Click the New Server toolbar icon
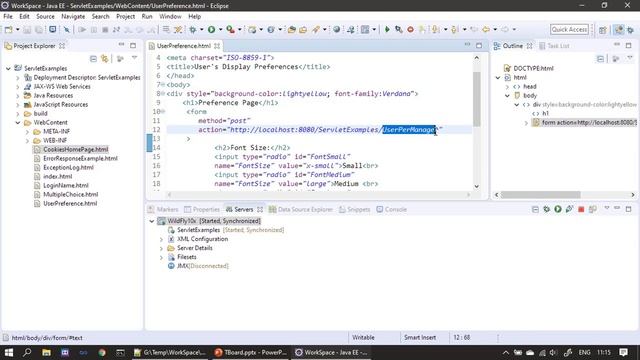Image resolution: width=640 pixels, height=360 pixels. tap(252, 29)
